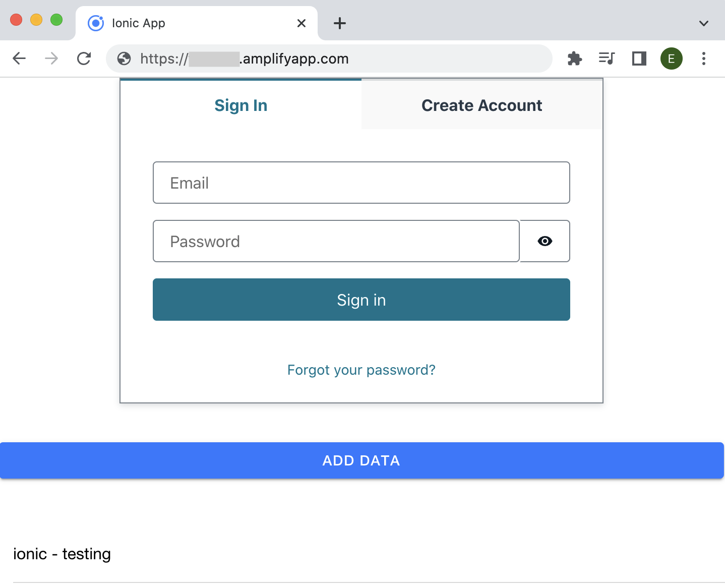Click the site info globe icon
725x588 pixels.
(x=124, y=58)
